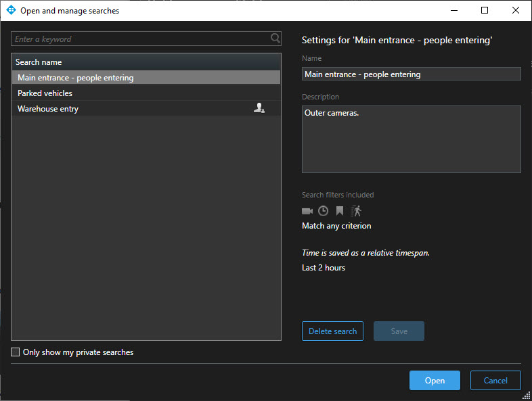Click the clock time filter icon
Screen dimensions: 532x401
coord(324,211)
